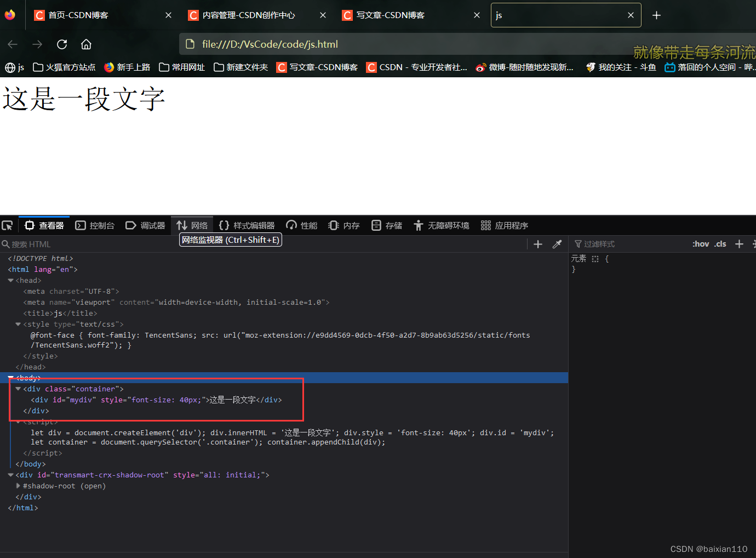The height and width of the screenshot is (558, 756).
Task: Collapse the head element node
Action: (10, 280)
